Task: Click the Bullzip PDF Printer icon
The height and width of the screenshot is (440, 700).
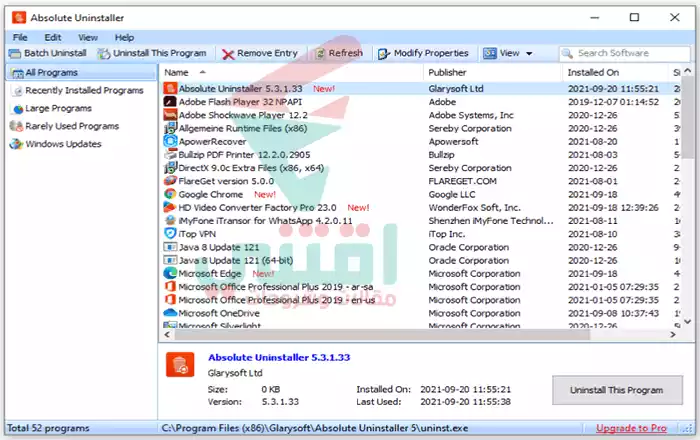Action: point(170,155)
